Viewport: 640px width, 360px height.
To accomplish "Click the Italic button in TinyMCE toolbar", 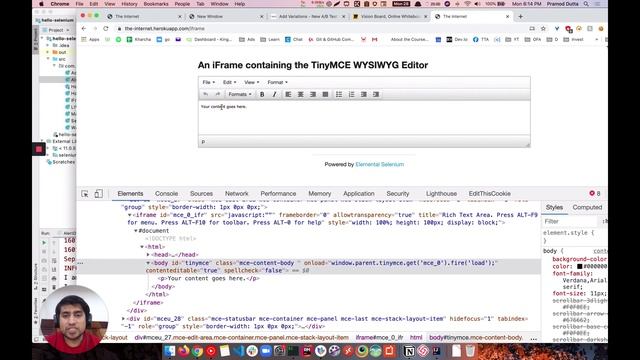I will [274, 94].
